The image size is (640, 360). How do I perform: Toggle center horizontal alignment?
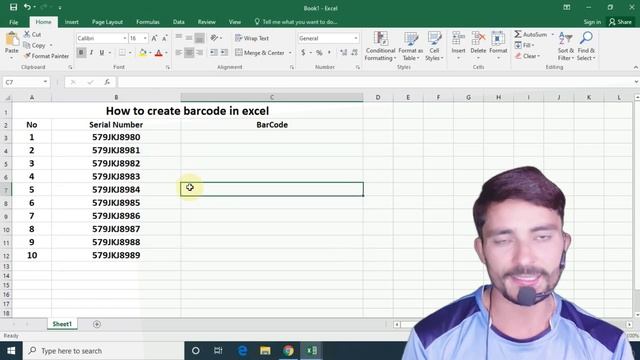[189, 53]
